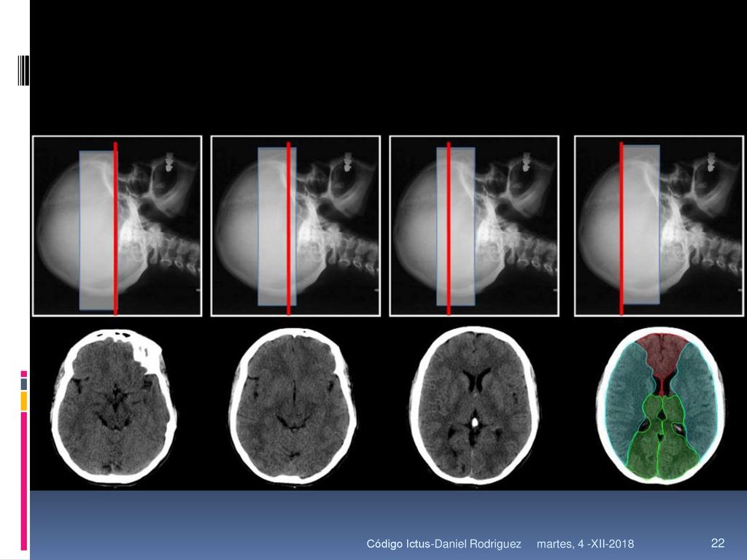Open the axial CT slice with orbital bone

tap(114, 405)
